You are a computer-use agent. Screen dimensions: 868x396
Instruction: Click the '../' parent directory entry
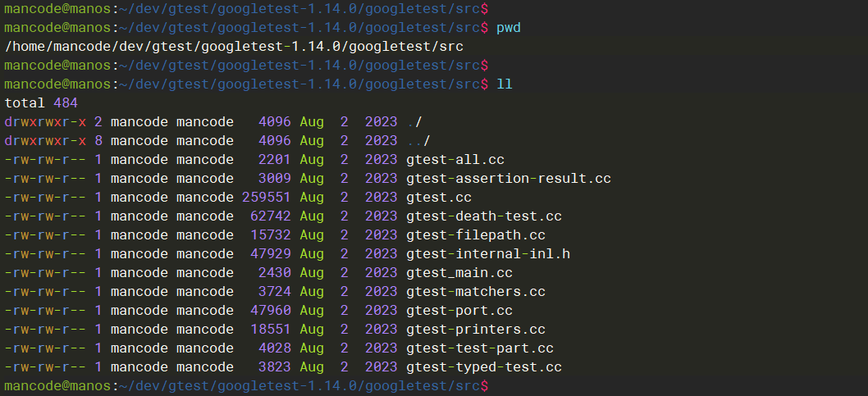(x=418, y=141)
